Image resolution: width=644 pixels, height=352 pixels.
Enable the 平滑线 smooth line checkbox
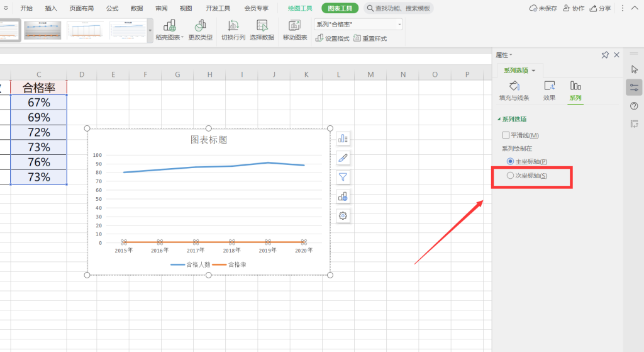[x=506, y=135]
